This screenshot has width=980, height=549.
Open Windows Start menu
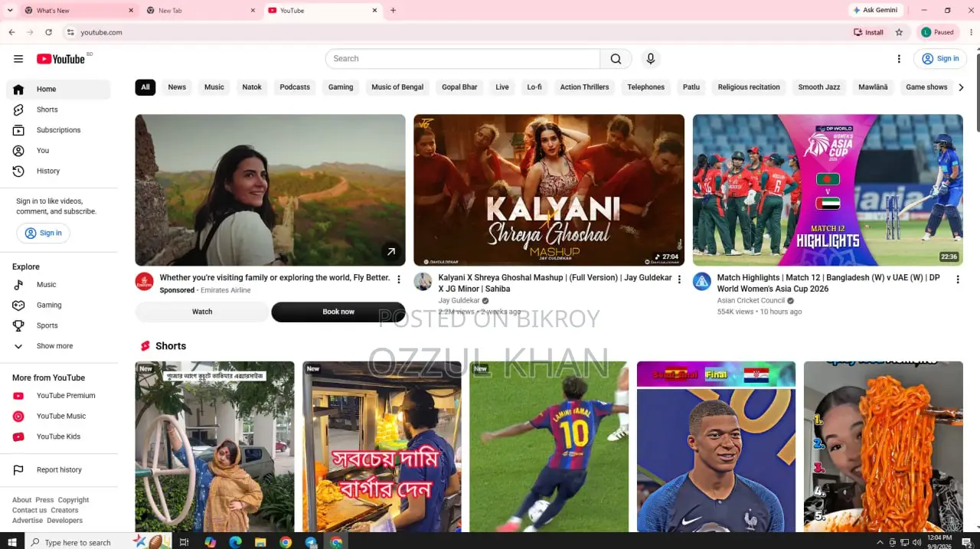point(12,542)
